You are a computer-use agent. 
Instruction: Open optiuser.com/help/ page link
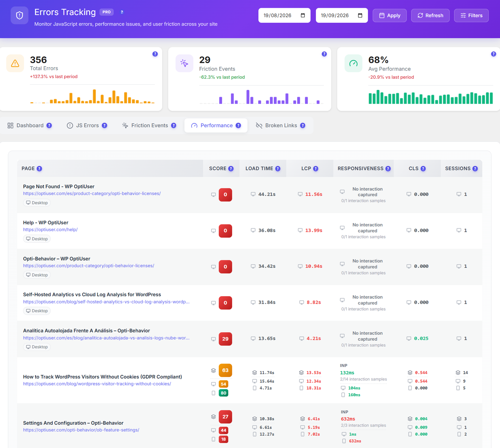50,230
